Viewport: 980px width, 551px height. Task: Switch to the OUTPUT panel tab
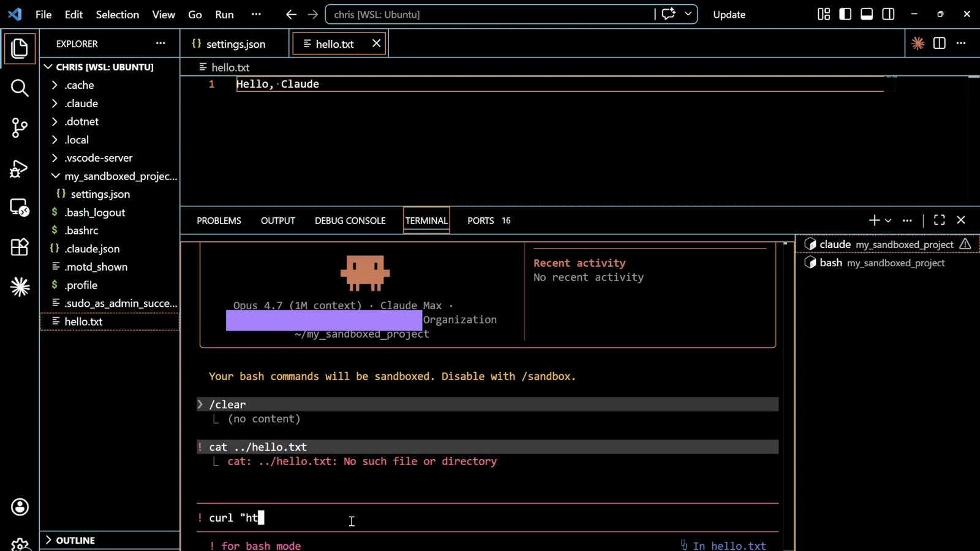point(278,220)
